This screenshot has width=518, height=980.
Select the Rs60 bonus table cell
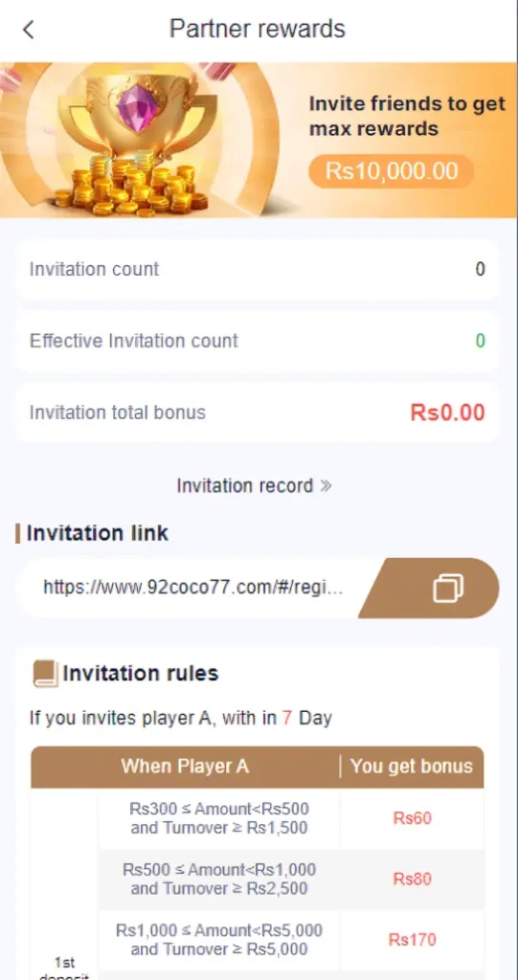[x=413, y=818]
